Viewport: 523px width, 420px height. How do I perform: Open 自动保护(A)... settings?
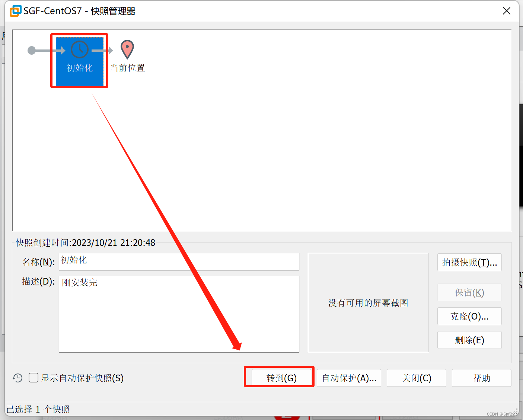349,378
